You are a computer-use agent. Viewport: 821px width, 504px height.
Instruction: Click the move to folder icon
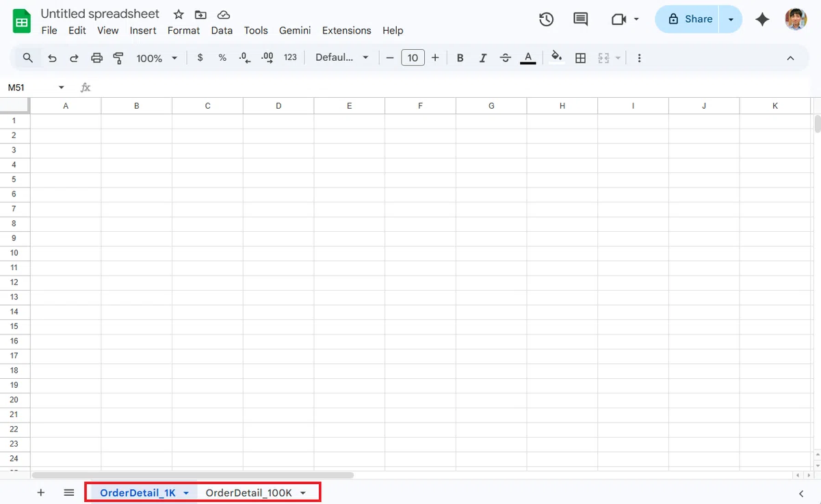[x=200, y=14]
